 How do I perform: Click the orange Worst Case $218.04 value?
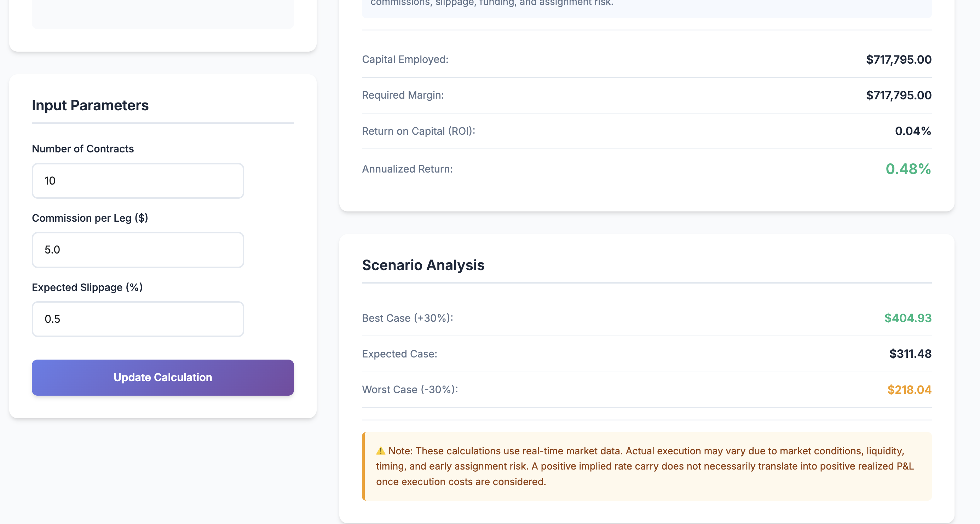[x=909, y=390]
